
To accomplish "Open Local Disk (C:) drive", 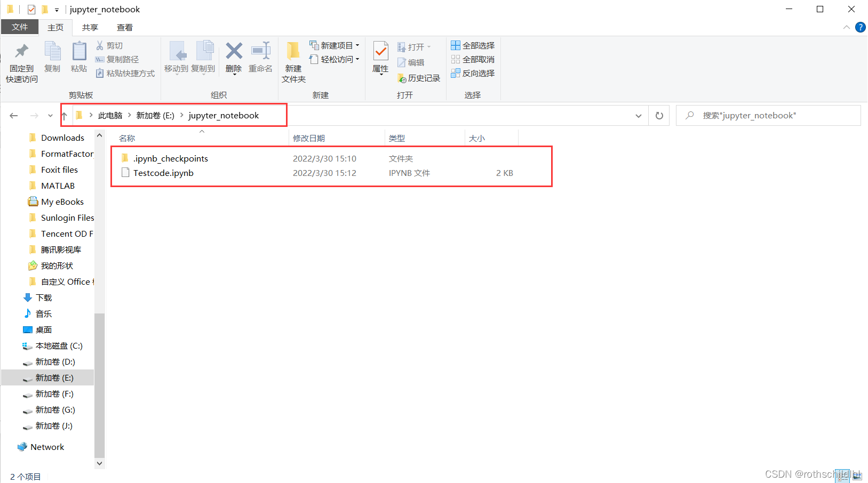I will pos(59,346).
